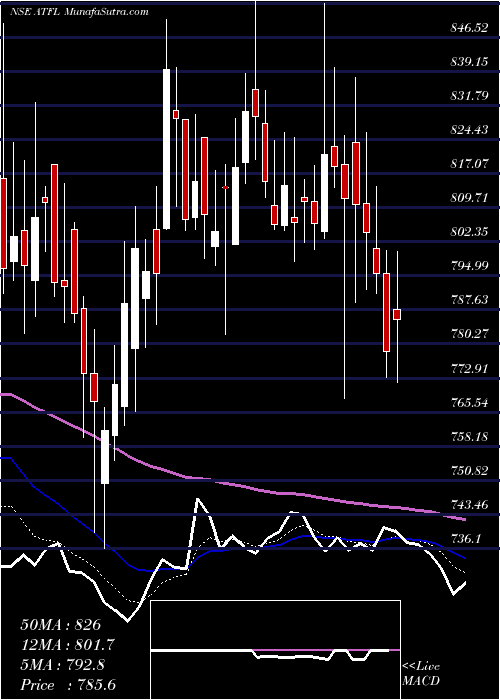Click the 817.07 price axis label
The width and height of the screenshot is (500, 700).
469,164
